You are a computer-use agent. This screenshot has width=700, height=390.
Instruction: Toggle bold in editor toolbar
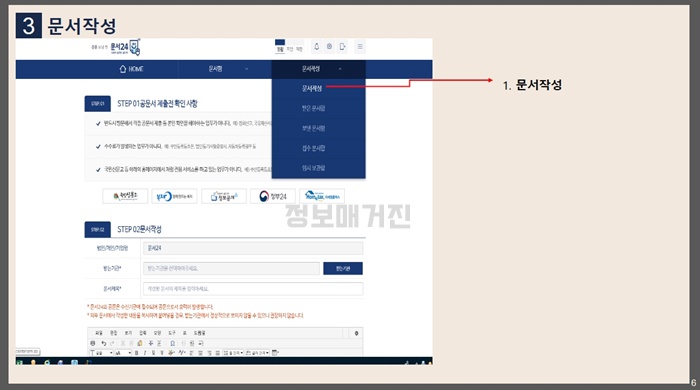click(136, 353)
